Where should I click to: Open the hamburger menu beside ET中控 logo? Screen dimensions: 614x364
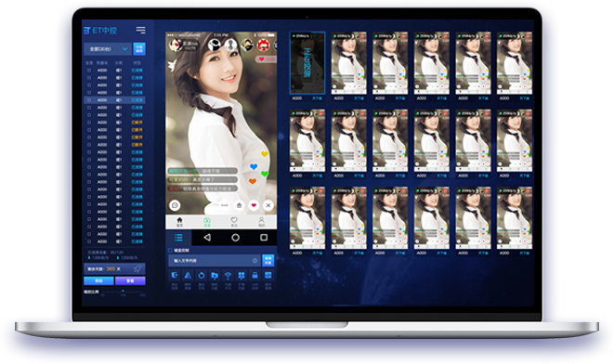tap(140, 30)
